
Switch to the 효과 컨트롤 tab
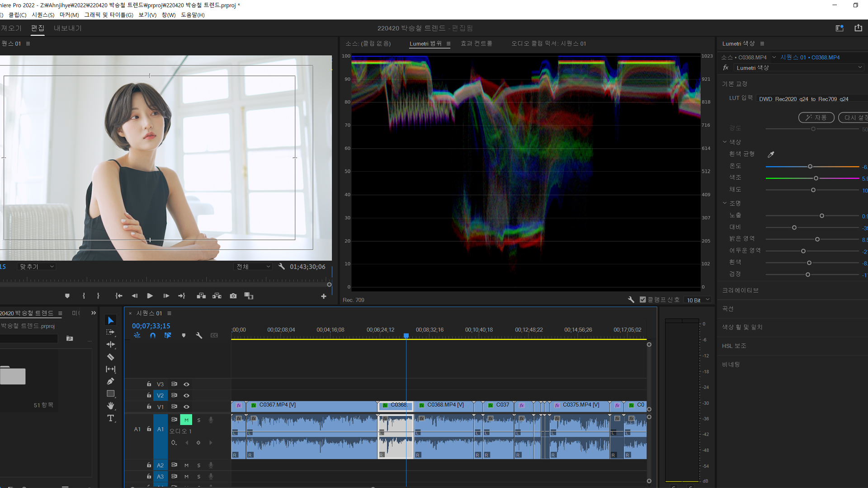coord(476,43)
